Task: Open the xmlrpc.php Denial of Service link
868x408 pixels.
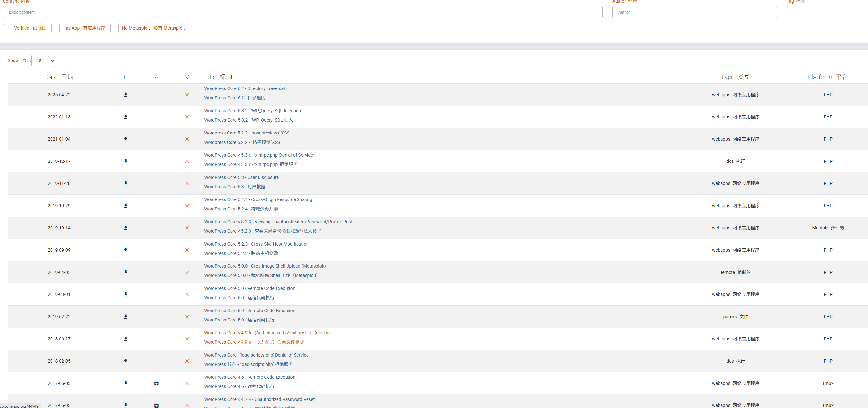Action: pos(259,155)
